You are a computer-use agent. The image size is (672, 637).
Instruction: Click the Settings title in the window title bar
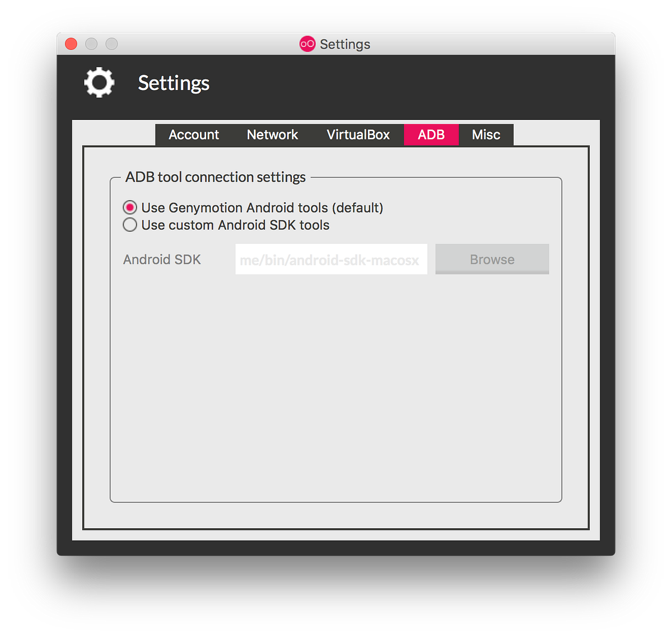[345, 44]
